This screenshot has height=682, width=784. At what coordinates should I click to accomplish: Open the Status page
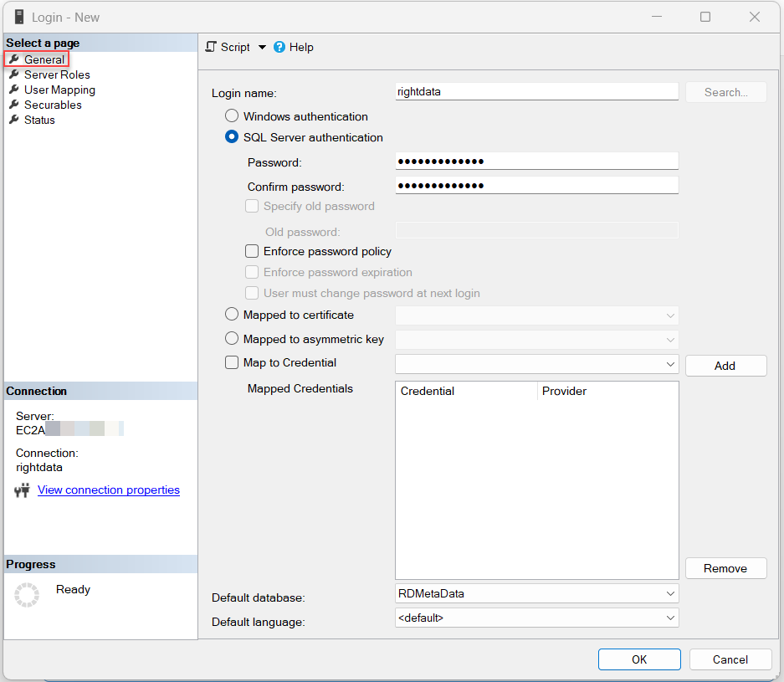pyautogui.click(x=38, y=120)
